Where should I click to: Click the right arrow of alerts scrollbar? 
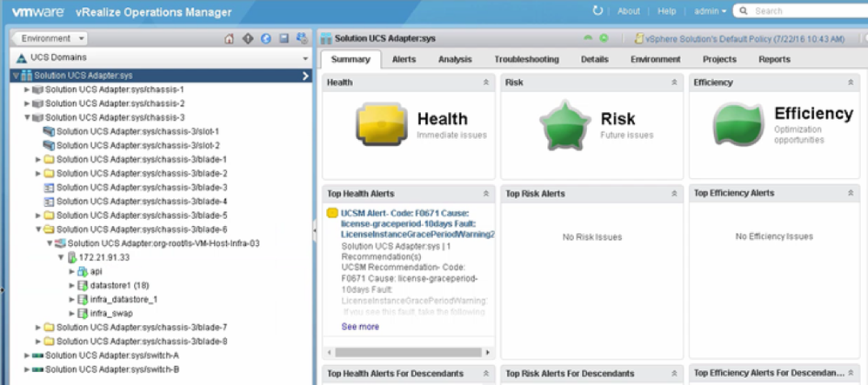pos(488,352)
